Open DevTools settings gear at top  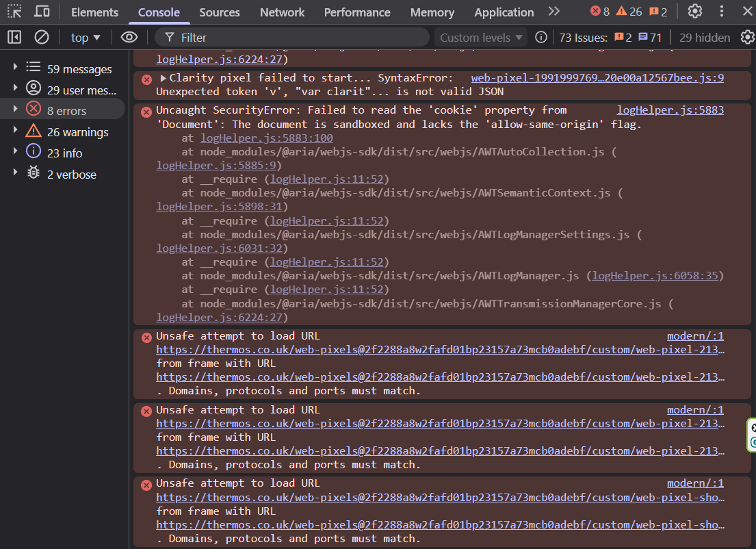click(695, 12)
